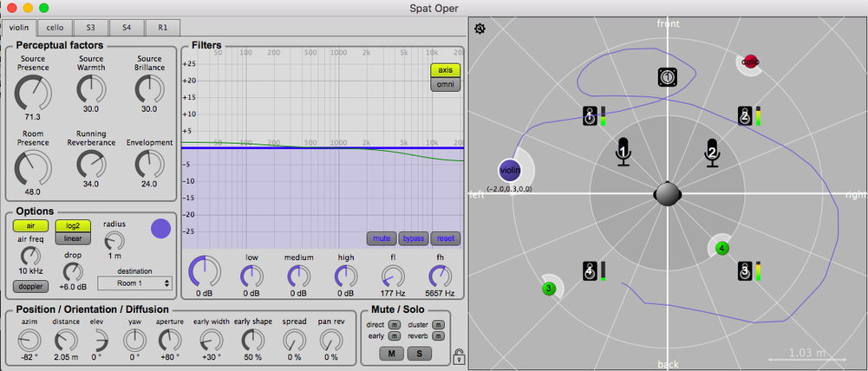Image resolution: width=868 pixels, height=371 pixels.
Task: Switch filter mode to omni
Action: coord(446,84)
